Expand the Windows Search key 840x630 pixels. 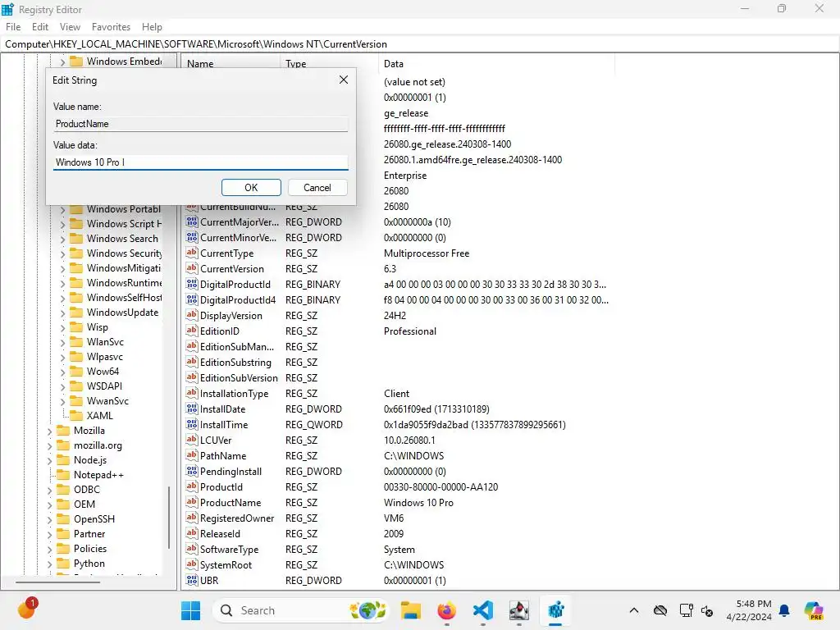pyautogui.click(x=62, y=239)
